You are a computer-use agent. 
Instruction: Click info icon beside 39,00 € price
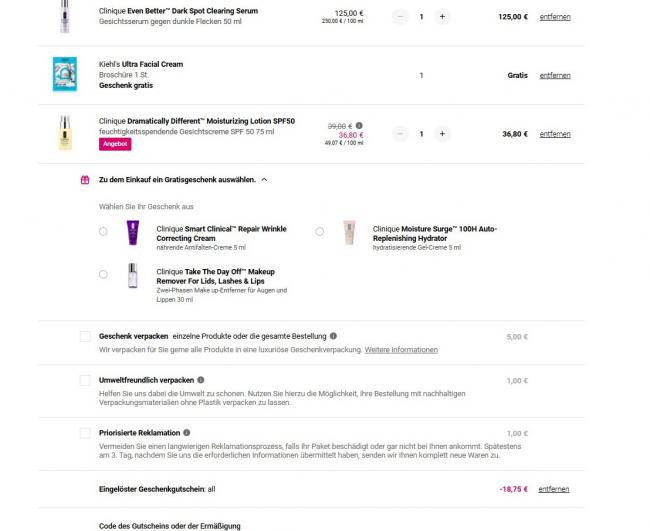(x=359, y=125)
